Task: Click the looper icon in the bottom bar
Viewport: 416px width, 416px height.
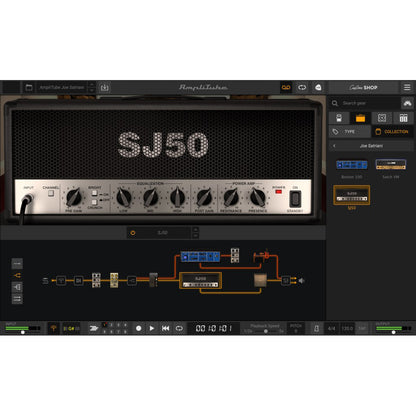Action: (94, 328)
